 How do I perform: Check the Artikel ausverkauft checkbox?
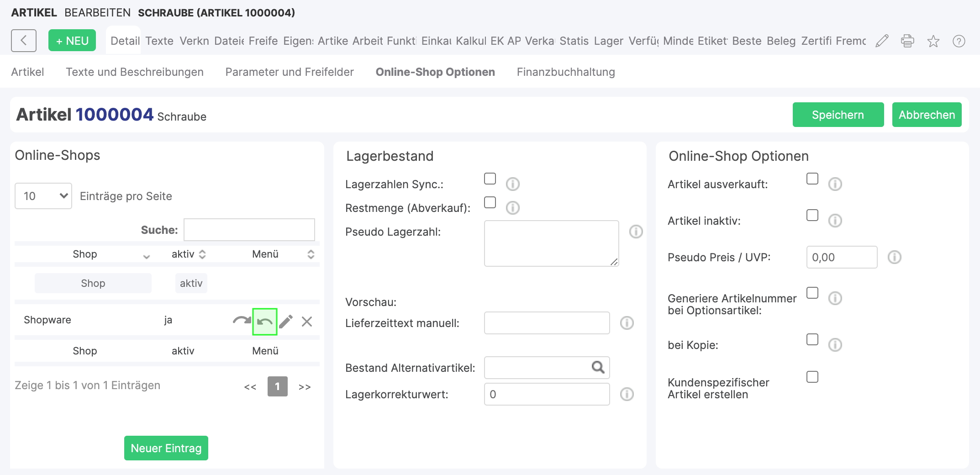pos(812,179)
